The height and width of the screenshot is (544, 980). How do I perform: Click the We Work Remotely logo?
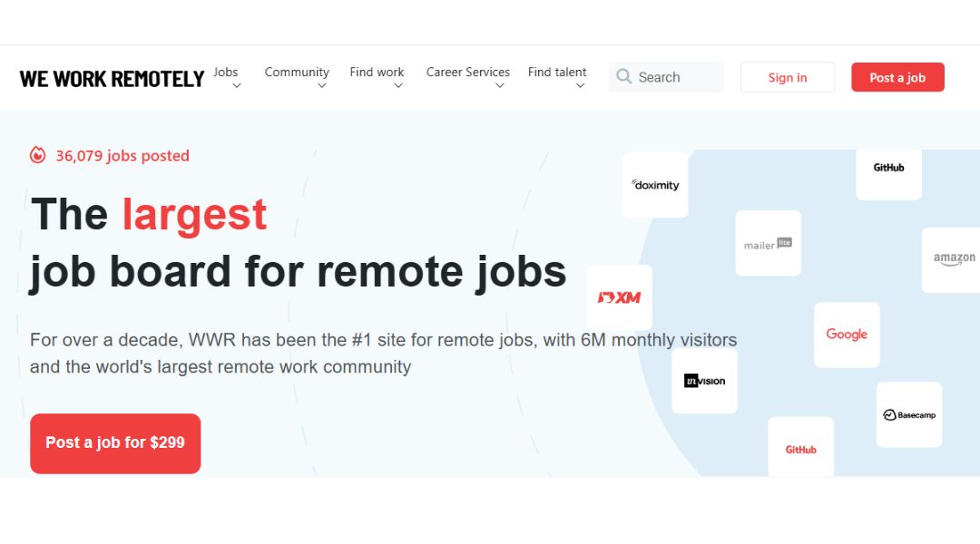[x=112, y=79]
